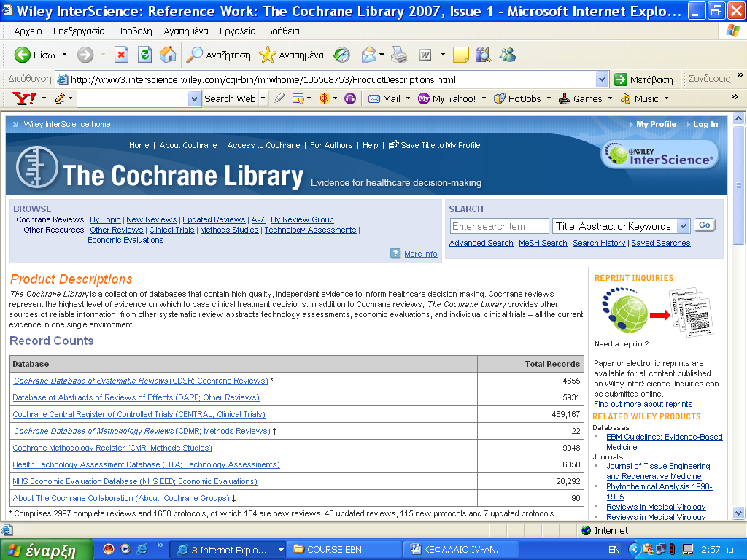Open the Προβολή menu

[134, 31]
